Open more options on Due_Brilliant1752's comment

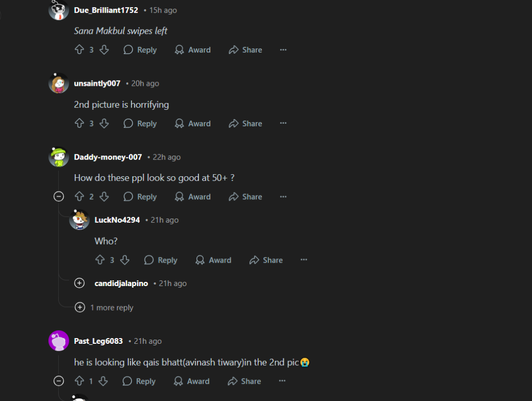[283, 50]
